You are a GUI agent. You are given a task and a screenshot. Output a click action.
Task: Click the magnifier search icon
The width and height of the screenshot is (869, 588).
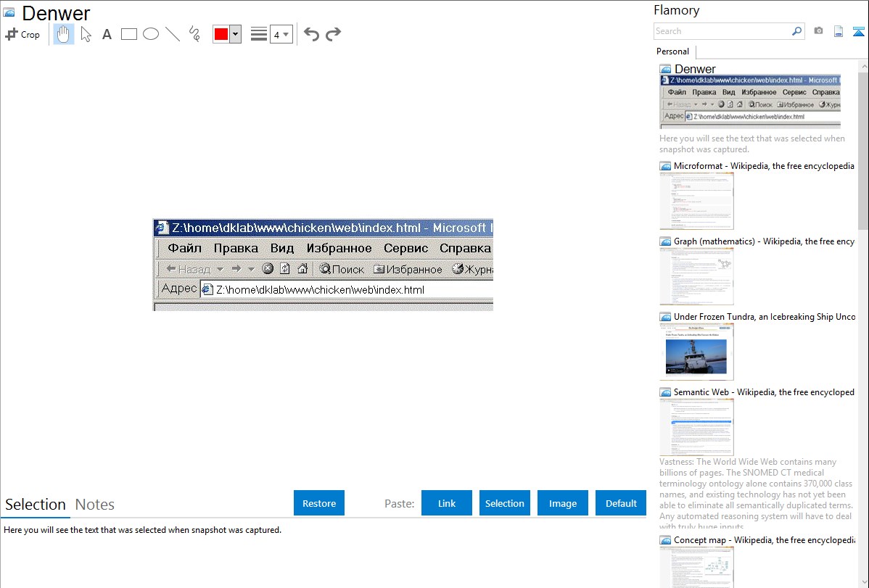(x=797, y=31)
